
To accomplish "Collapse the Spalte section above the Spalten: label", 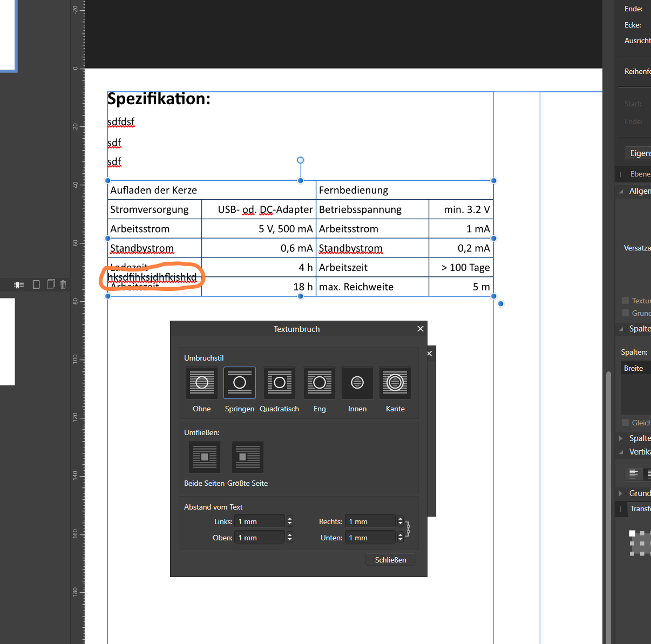I will point(621,329).
